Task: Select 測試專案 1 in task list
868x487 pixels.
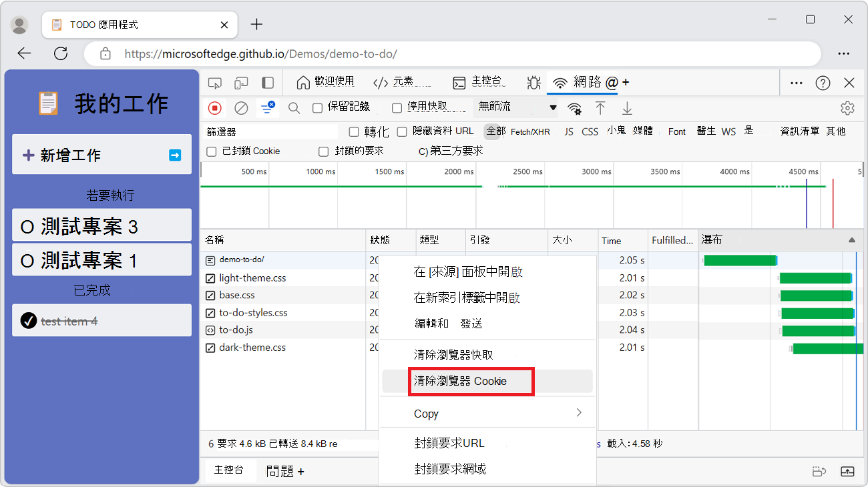Action: (101, 259)
